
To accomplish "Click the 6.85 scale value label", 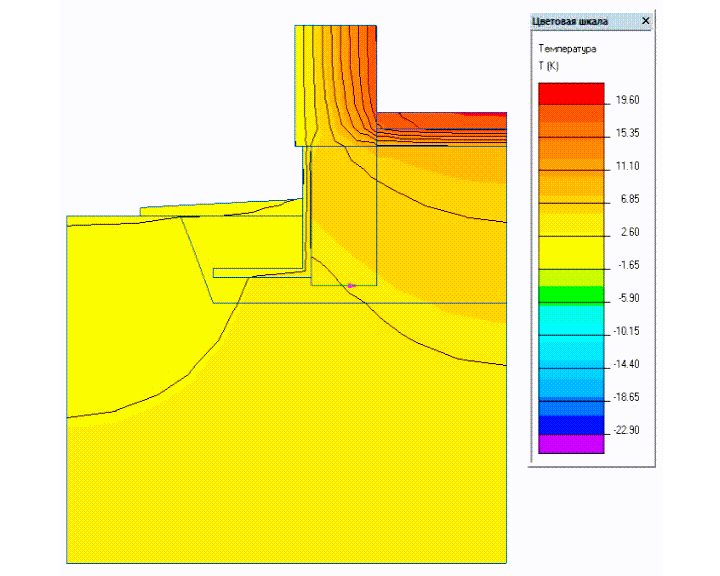I will pyautogui.click(x=629, y=199).
